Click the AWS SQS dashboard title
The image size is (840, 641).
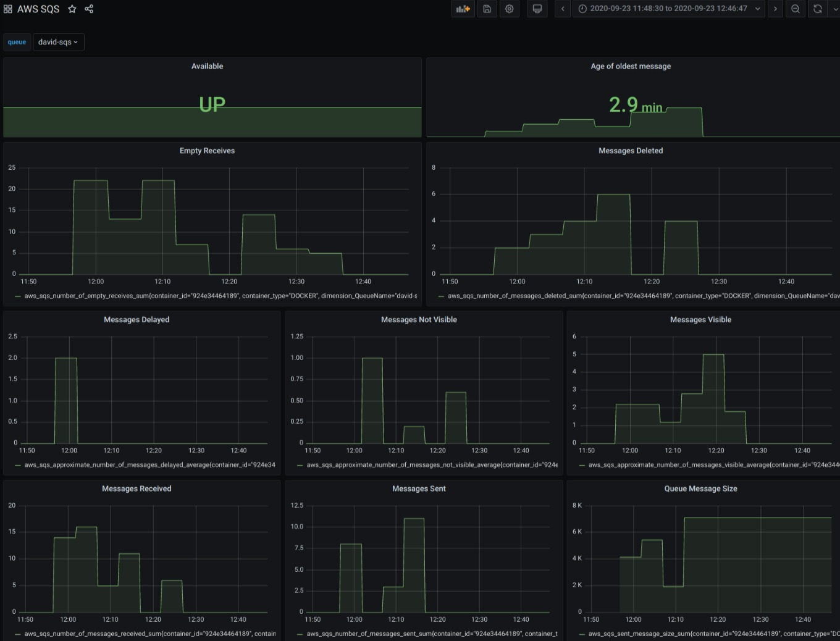pyautogui.click(x=38, y=9)
